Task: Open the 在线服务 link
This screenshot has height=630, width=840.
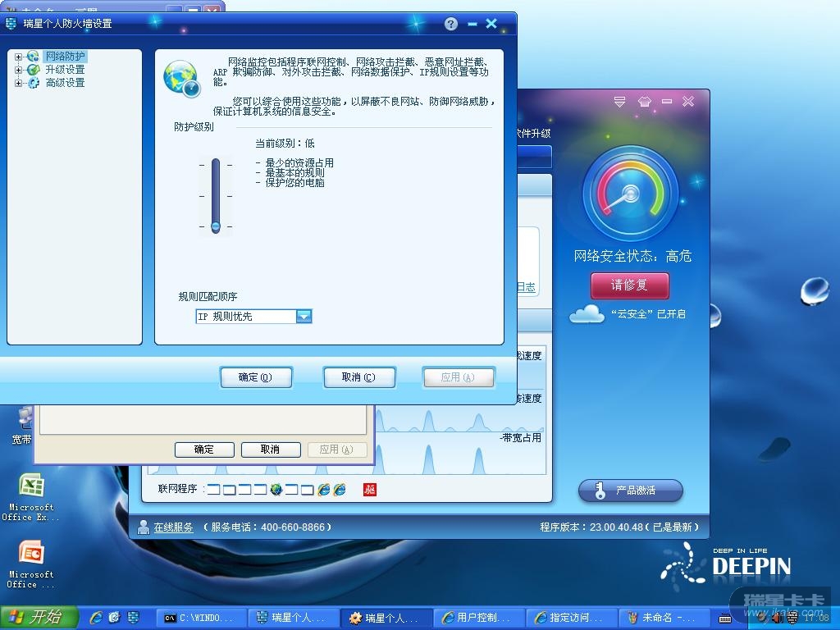Action: coord(173,527)
